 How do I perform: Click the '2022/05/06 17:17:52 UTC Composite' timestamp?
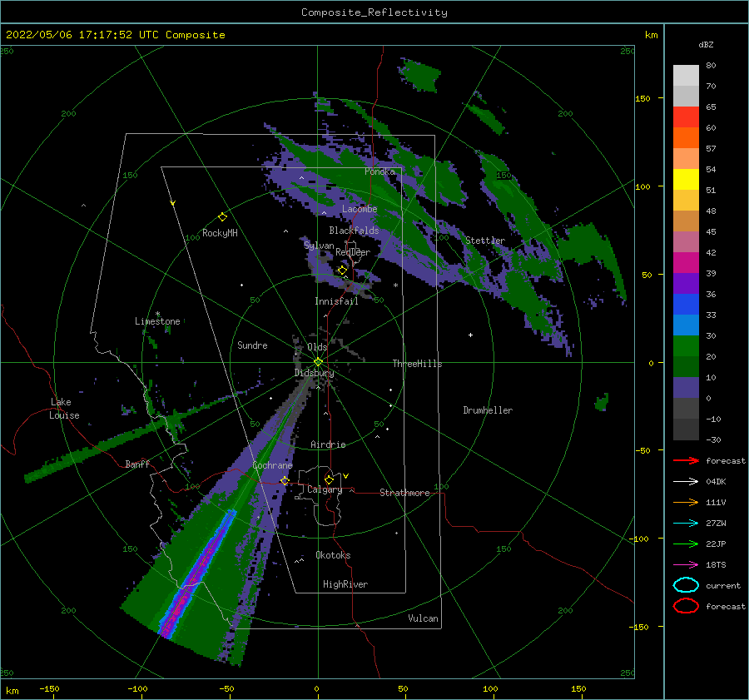[x=115, y=35]
